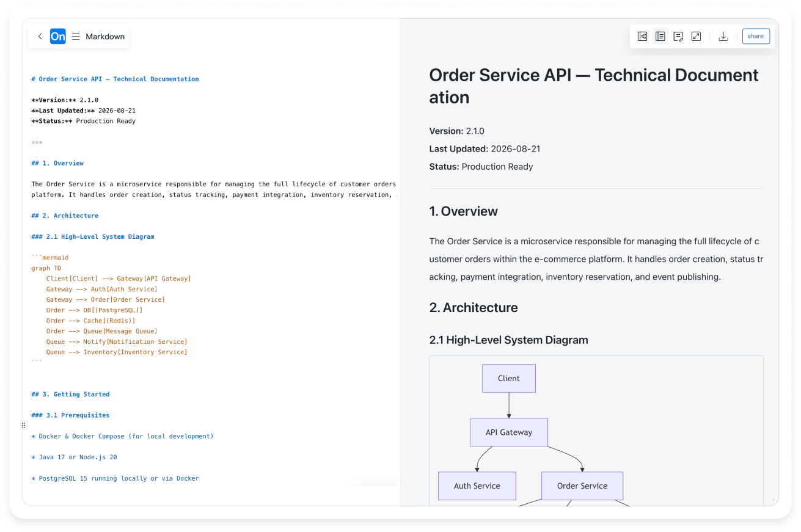Click '* PostgreSQL 15 running locally' list line
Image resolution: width=801 pixels, height=532 pixels.
[115, 478]
